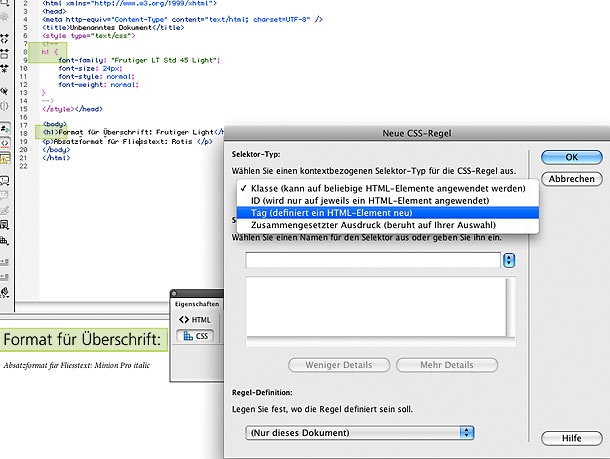
Task: Switch Eigenschaften panel to HTML mode
Action: (x=195, y=319)
